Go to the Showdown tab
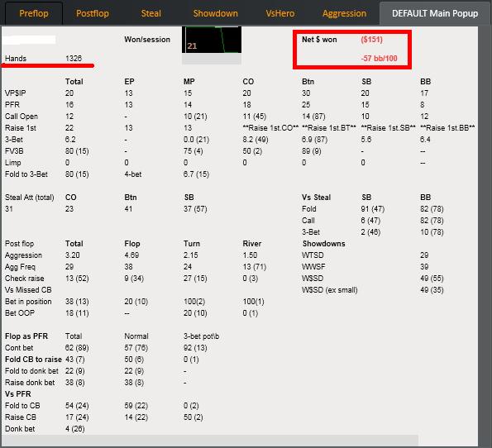492x448 pixels. tap(216, 13)
